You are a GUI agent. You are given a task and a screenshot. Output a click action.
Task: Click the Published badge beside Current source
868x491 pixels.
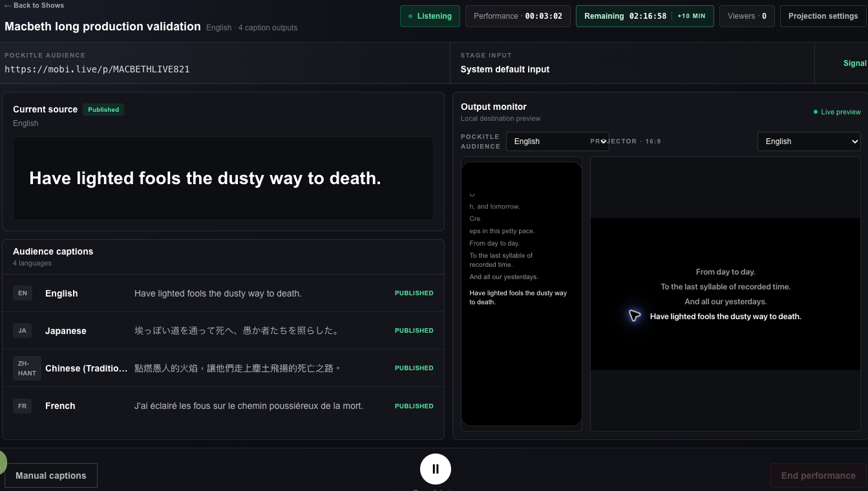[x=103, y=110]
